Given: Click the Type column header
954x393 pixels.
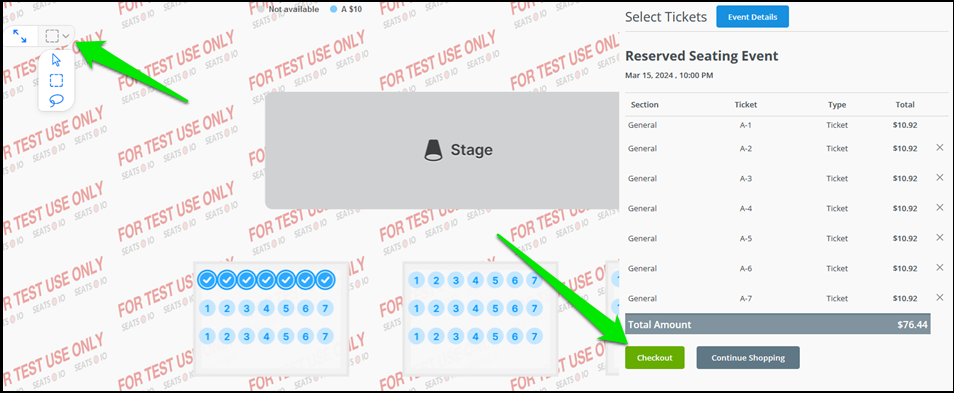Looking at the screenshot, I should click(837, 105).
